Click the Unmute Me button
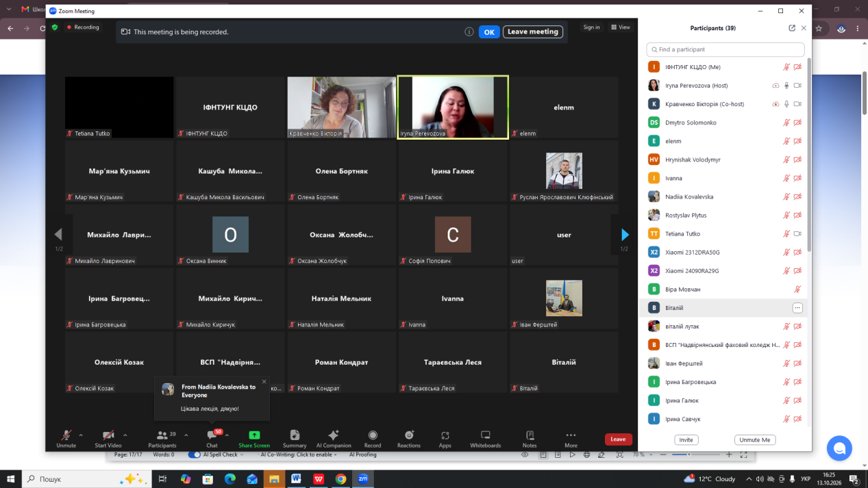Viewport: 868px width, 488px height. [755, 440]
